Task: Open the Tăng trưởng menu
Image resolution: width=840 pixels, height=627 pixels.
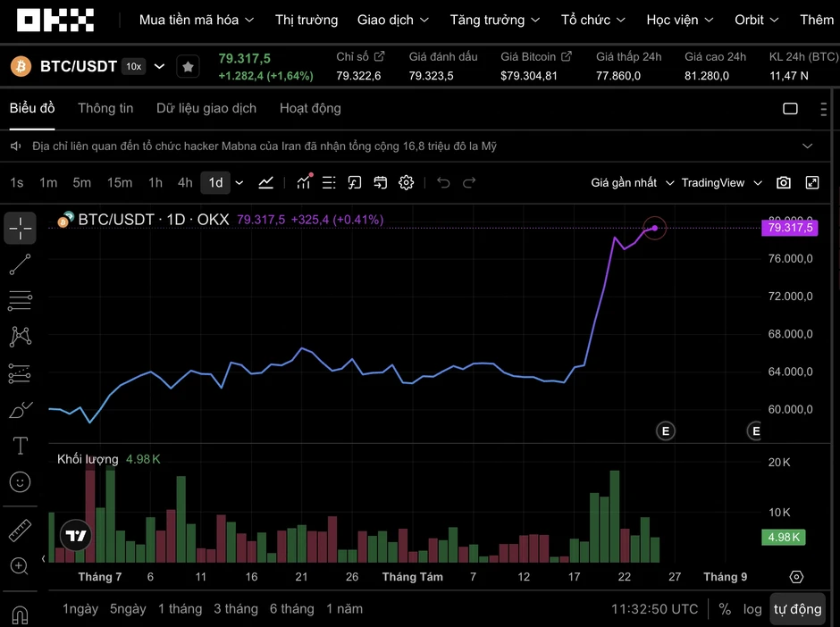Action: [494, 21]
